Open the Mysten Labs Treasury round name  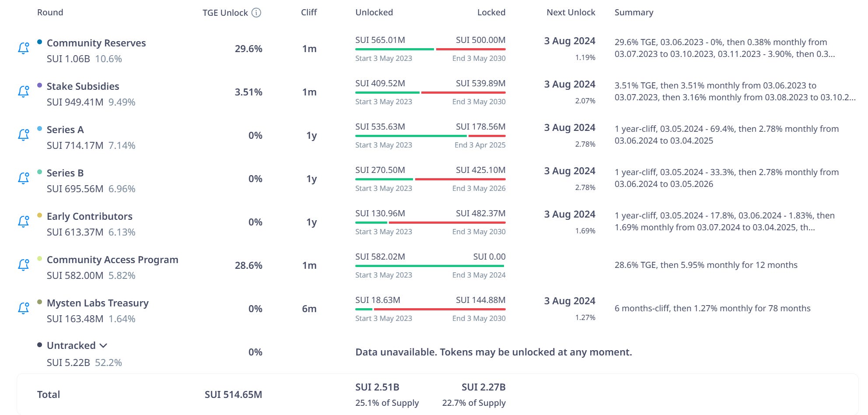[98, 303]
